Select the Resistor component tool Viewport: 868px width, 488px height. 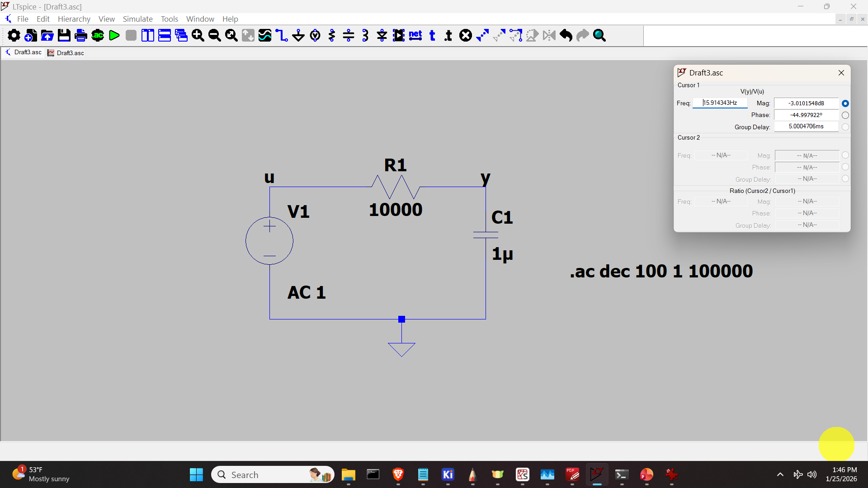pos(332,35)
